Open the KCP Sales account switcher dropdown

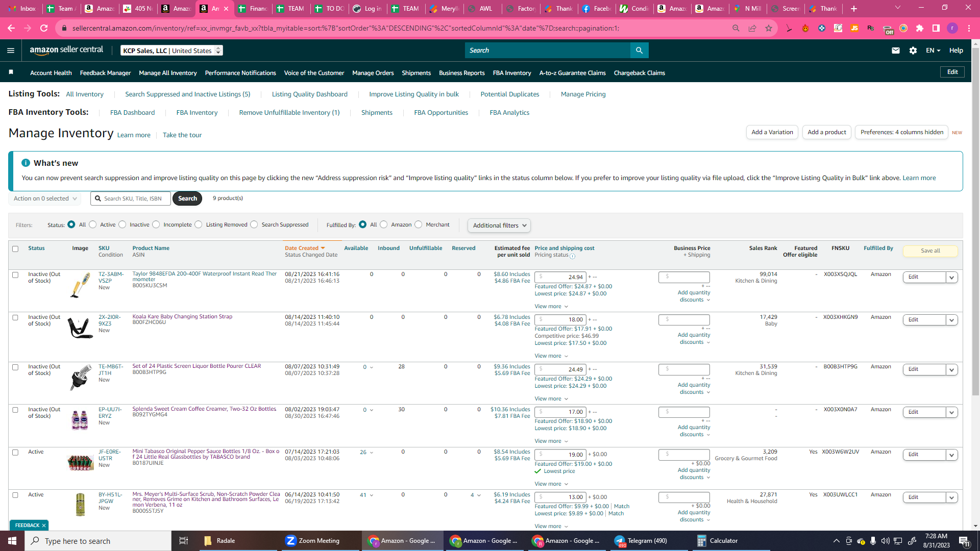171,51
